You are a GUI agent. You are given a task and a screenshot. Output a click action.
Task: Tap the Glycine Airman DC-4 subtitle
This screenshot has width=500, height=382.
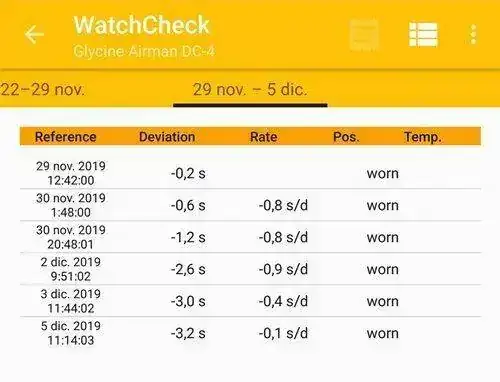click(144, 51)
